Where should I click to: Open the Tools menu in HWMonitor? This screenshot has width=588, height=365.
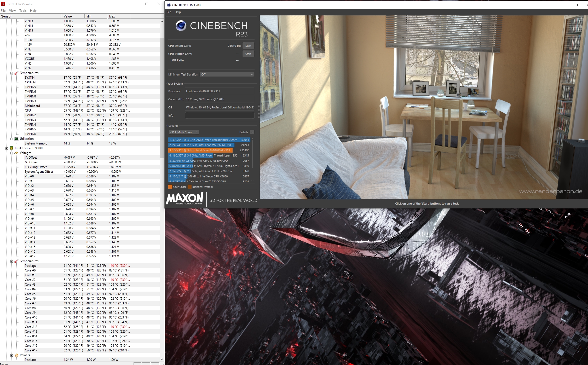click(x=23, y=11)
